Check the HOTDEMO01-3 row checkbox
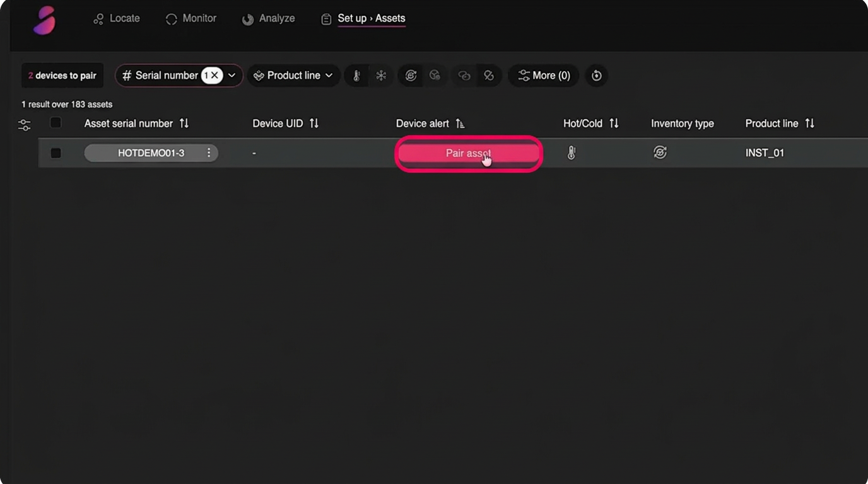This screenshot has width=868, height=484. (56, 153)
